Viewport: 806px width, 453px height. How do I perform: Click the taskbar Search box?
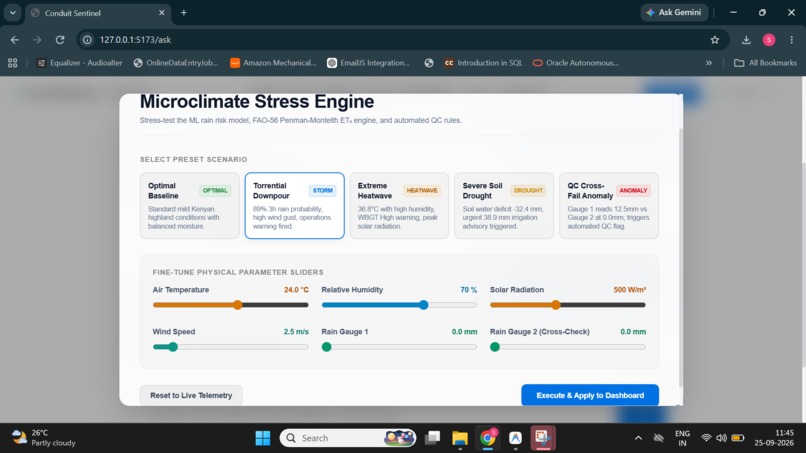pos(347,438)
